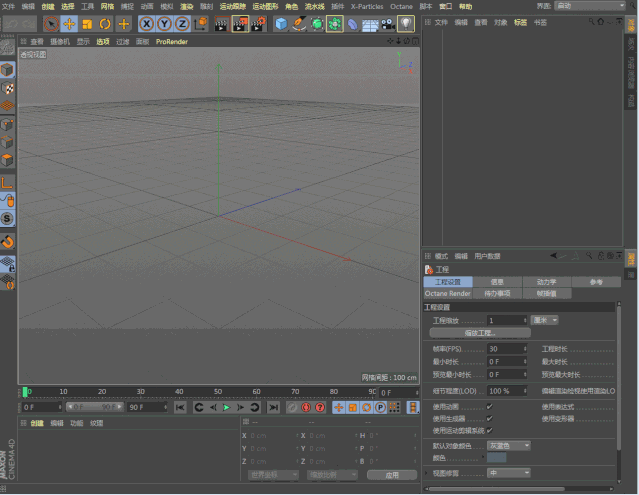Add a Cube primitive from toolbar

pyautogui.click(x=281, y=24)
